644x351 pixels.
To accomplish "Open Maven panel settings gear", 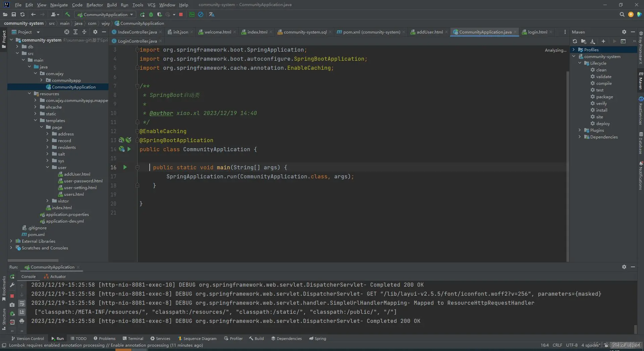I will 624,32.
